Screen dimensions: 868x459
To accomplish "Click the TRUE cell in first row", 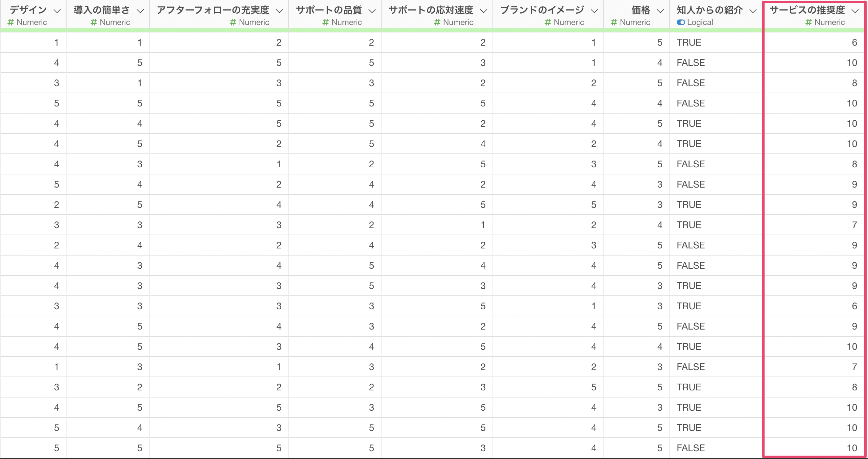I will tap(689, 43).
